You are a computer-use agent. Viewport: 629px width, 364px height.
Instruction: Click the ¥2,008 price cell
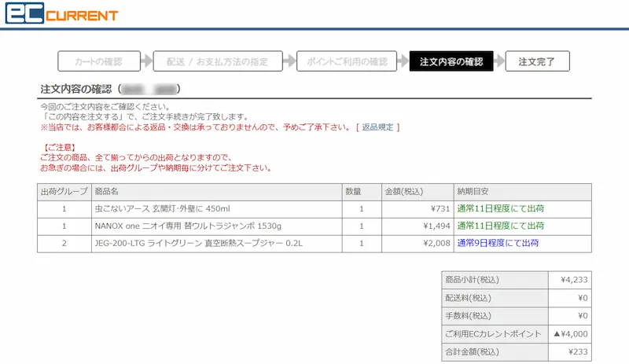tap(417, 244)
